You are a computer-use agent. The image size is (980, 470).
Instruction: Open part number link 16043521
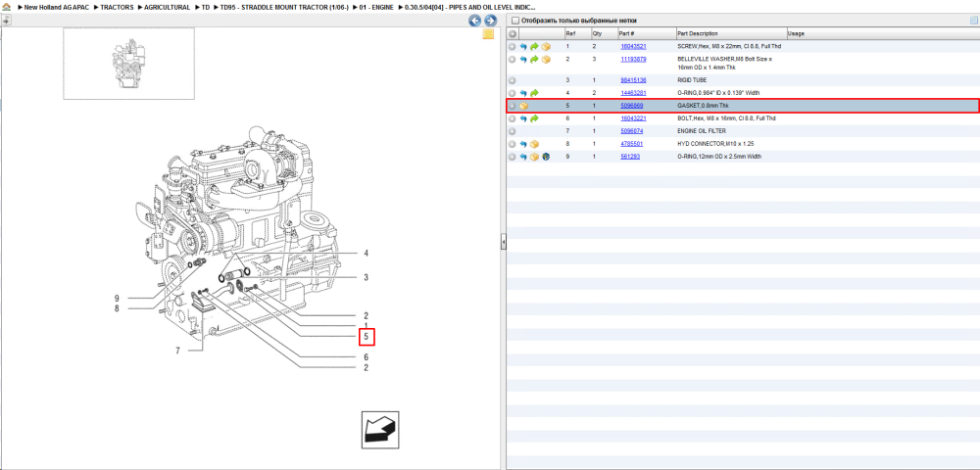point(633,47)
